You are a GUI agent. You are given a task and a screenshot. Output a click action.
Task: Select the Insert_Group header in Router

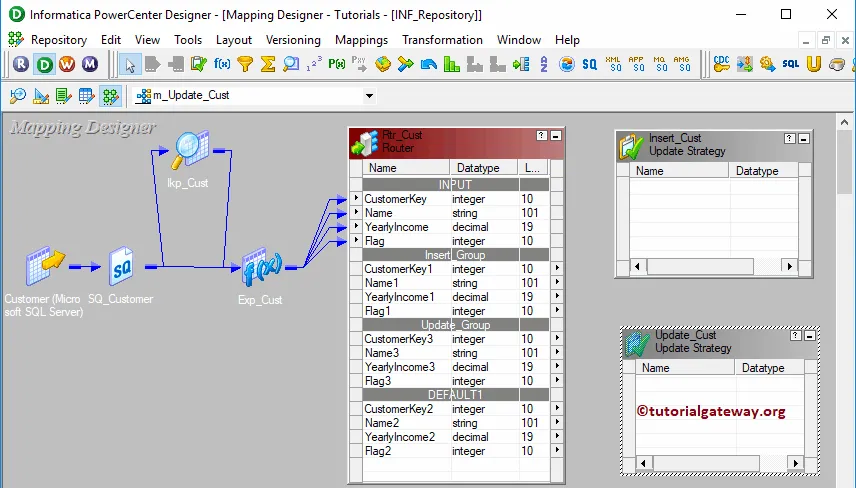(455, 254)
